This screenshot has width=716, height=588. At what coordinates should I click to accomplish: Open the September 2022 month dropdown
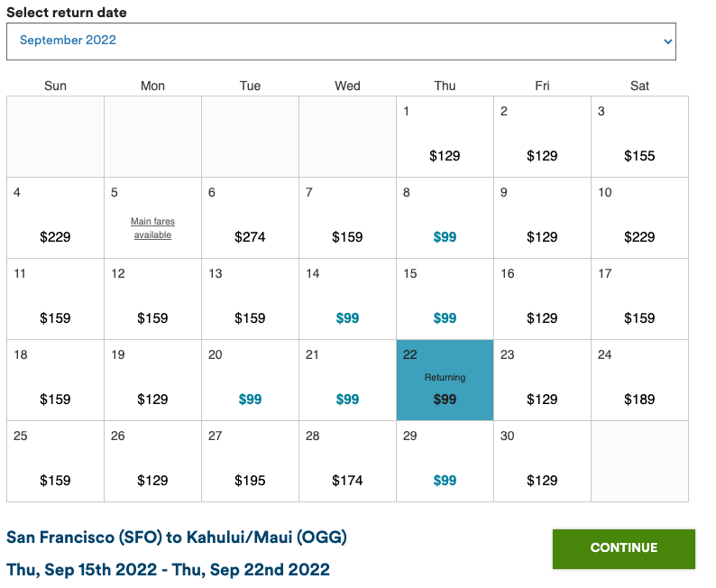pyautogui.click(x=341, y=41)
